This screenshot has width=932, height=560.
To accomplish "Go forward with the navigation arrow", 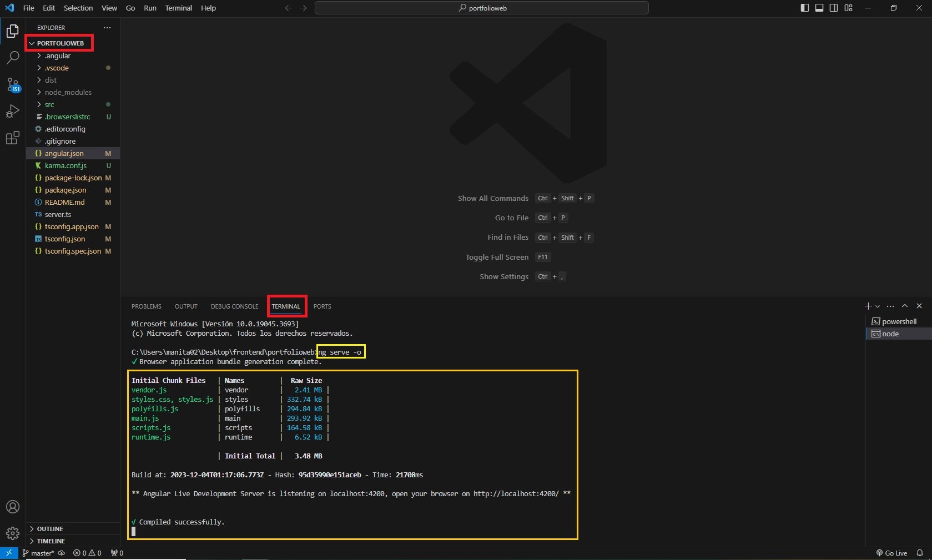I will (x=303, y=8).
